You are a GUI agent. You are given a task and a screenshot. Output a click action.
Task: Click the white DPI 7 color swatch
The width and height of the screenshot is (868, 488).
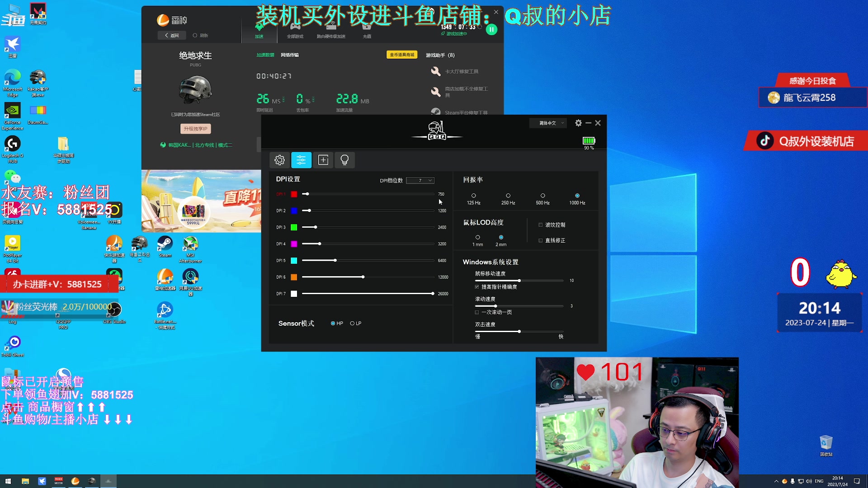click(x=294, y=294)
